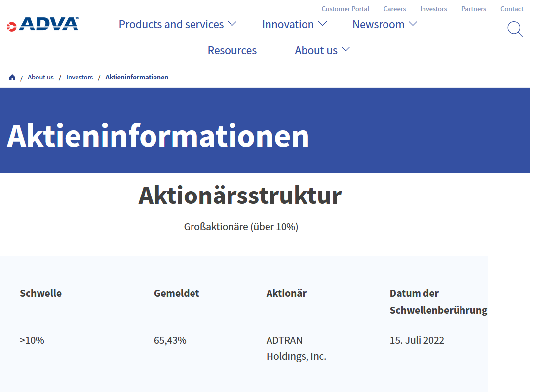Navigate to About us via breadcrumb

pos(40,77)
